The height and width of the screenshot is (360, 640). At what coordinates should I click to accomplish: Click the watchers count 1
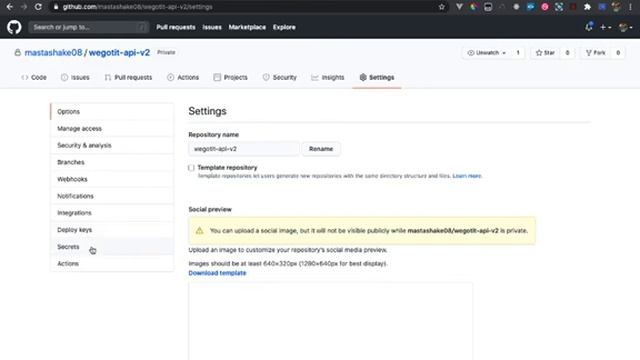[x=518, y=53]
